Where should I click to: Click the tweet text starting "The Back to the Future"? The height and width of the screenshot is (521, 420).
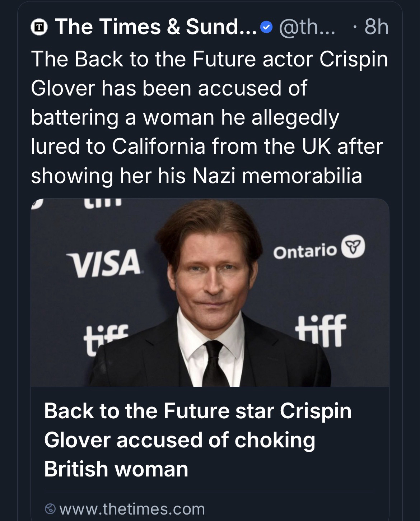(x=209, y=117)
